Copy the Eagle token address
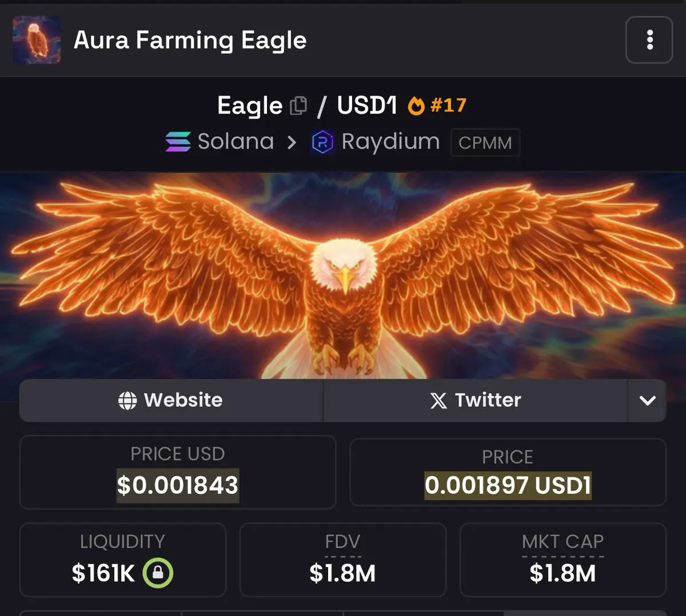 [298, 106]
